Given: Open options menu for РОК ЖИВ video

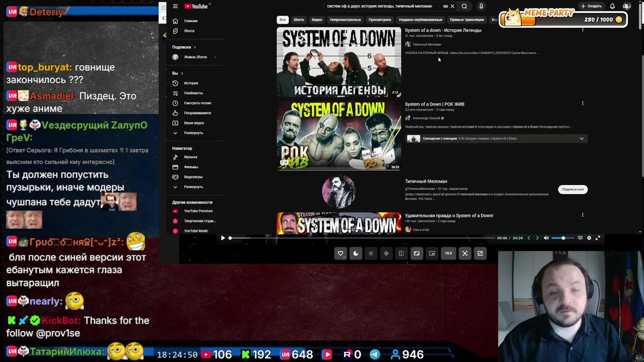Looking at the screenshot, I should [583, 104].
